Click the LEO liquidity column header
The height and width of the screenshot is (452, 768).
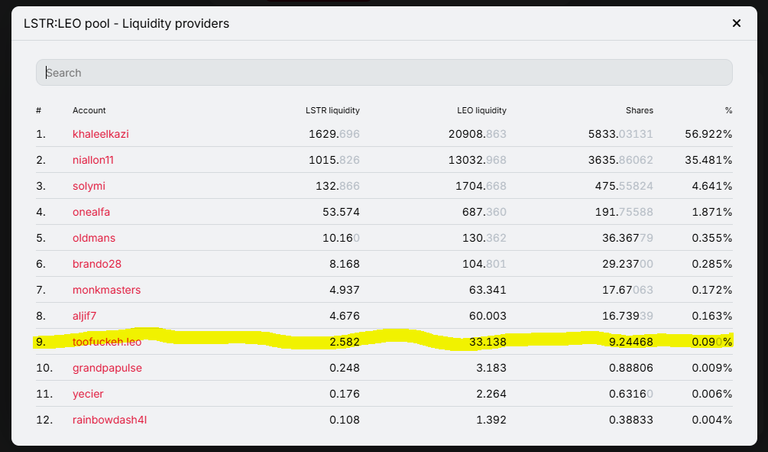pos(481,110)
